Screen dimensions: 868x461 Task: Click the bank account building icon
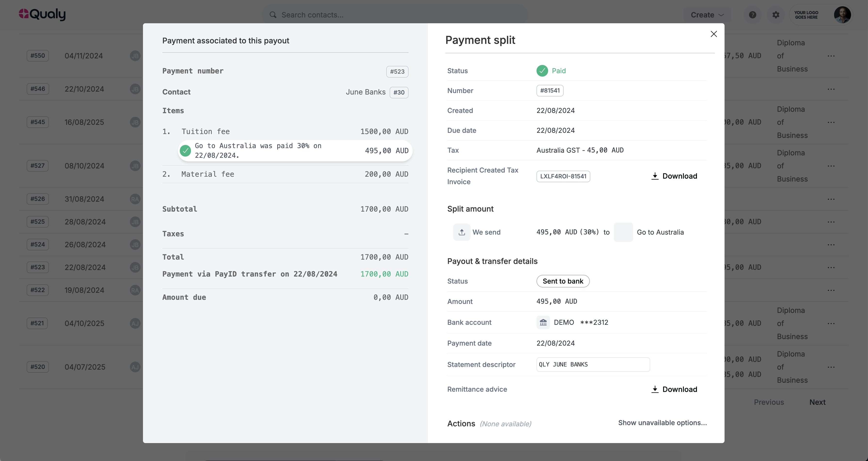pos(543,323)
